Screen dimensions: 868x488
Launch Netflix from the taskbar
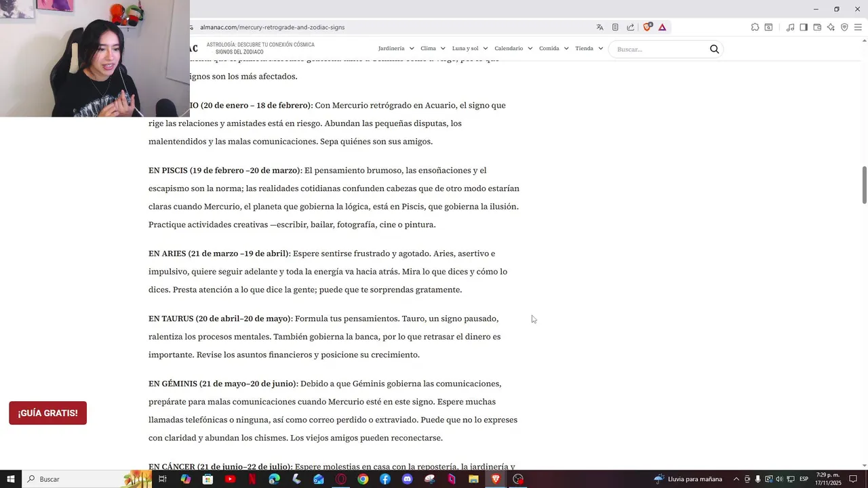tap(252, 479)
